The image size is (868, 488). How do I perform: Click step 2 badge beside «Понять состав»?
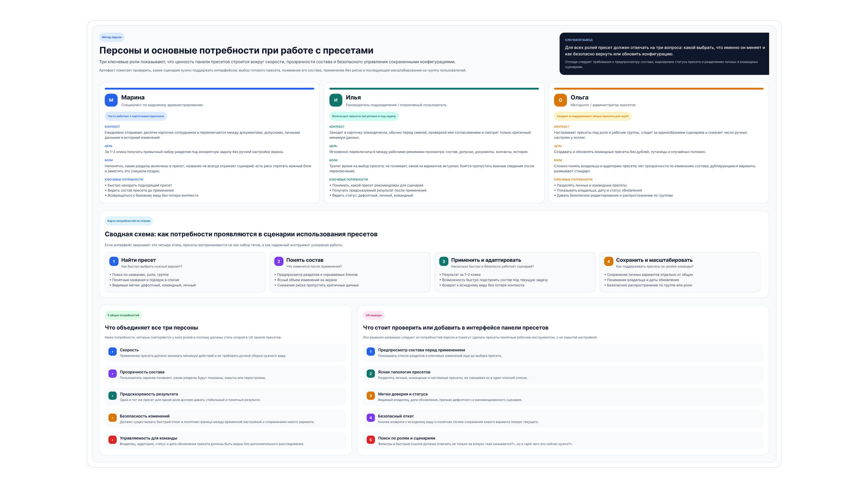click(x=279, y=261)
